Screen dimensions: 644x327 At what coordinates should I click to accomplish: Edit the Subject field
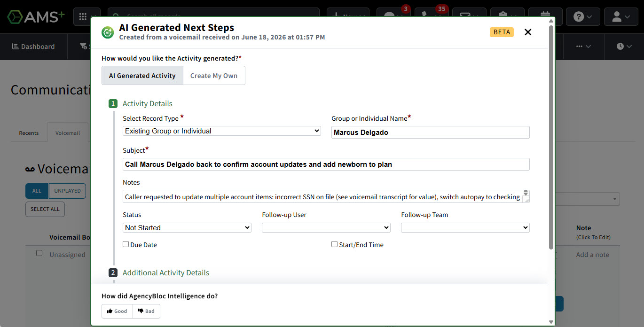tap(326, 164)
